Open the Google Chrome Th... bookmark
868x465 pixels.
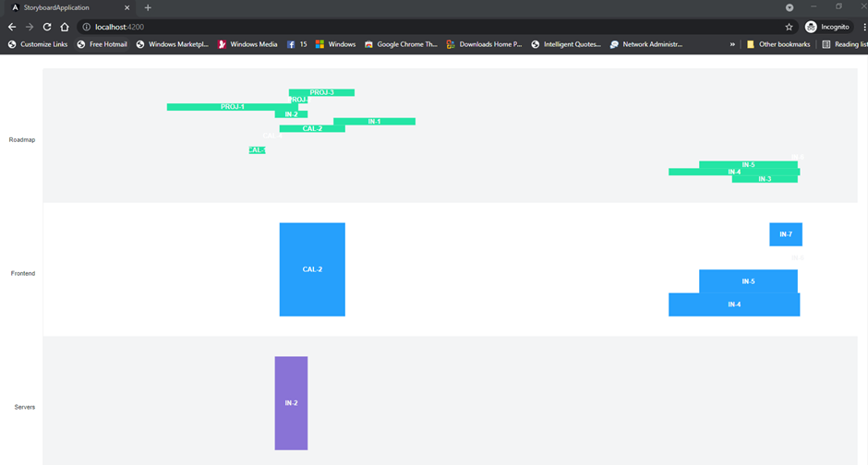point(401,44)
